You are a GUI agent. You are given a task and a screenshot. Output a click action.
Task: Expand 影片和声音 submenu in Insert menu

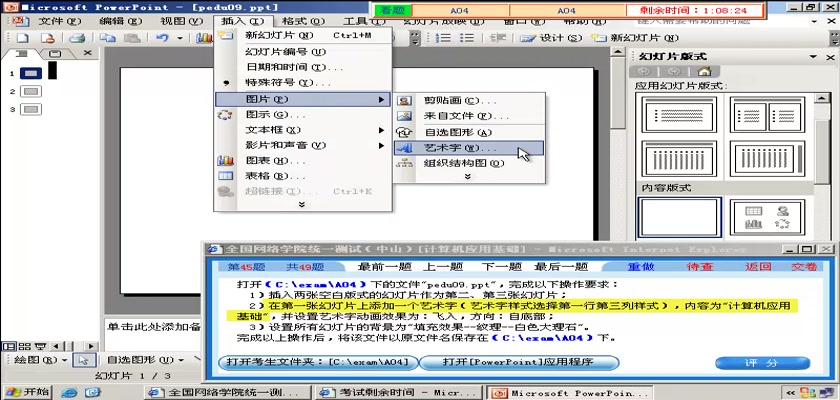click(303, 145)
